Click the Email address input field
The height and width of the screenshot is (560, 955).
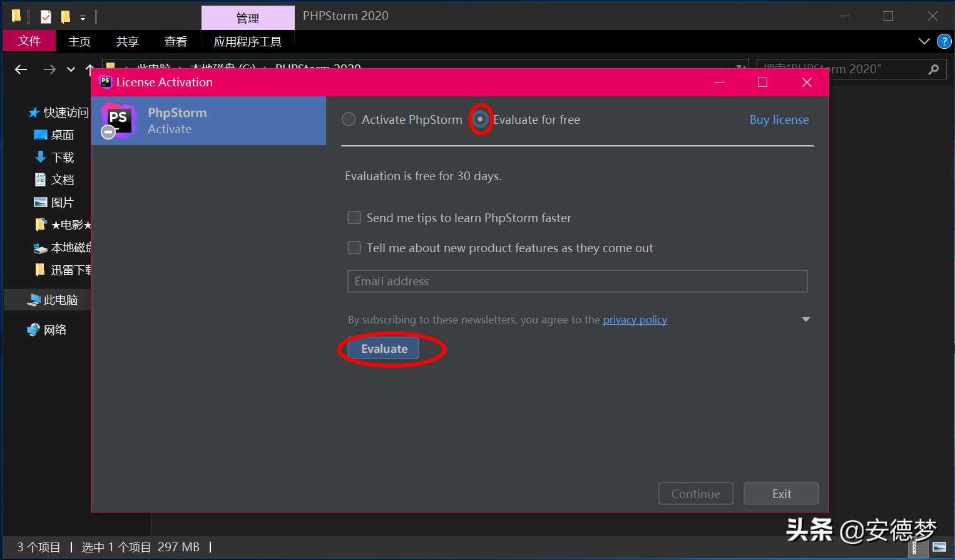point(577,281)
